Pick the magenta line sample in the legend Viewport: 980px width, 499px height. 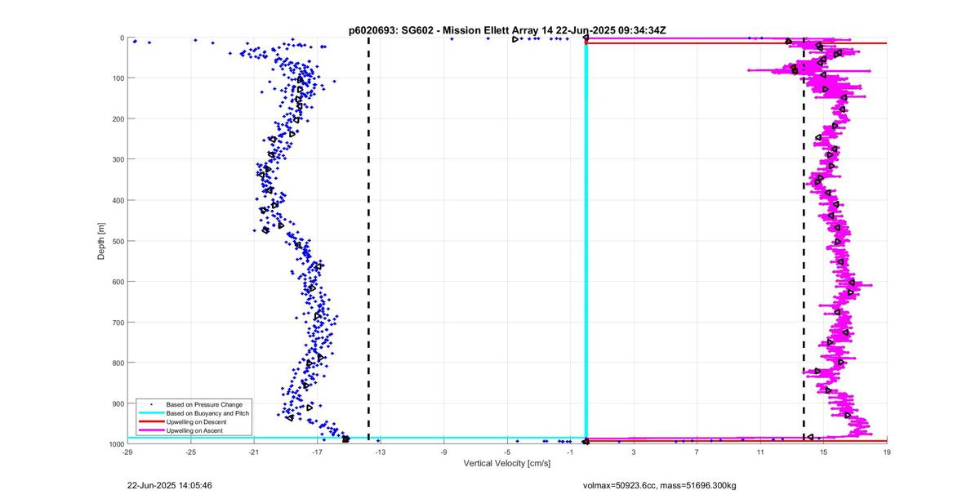[x=151, y=430]
